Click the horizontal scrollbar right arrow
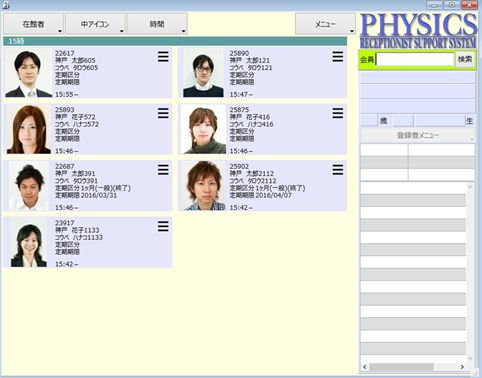This screenshot has width=482, height=378. pos(462,367)
